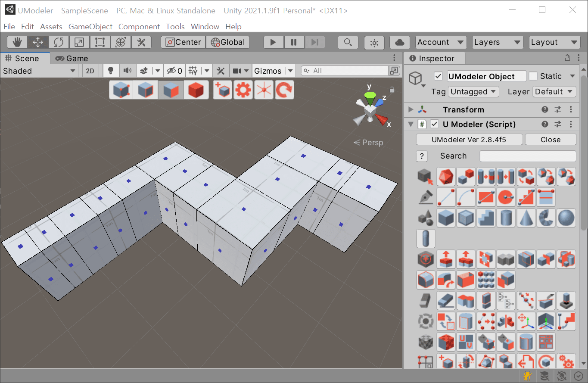Click the UModeler Ver 2.8.4f5 button
Viewport: 588px width, 383px height.
point(469,140)
